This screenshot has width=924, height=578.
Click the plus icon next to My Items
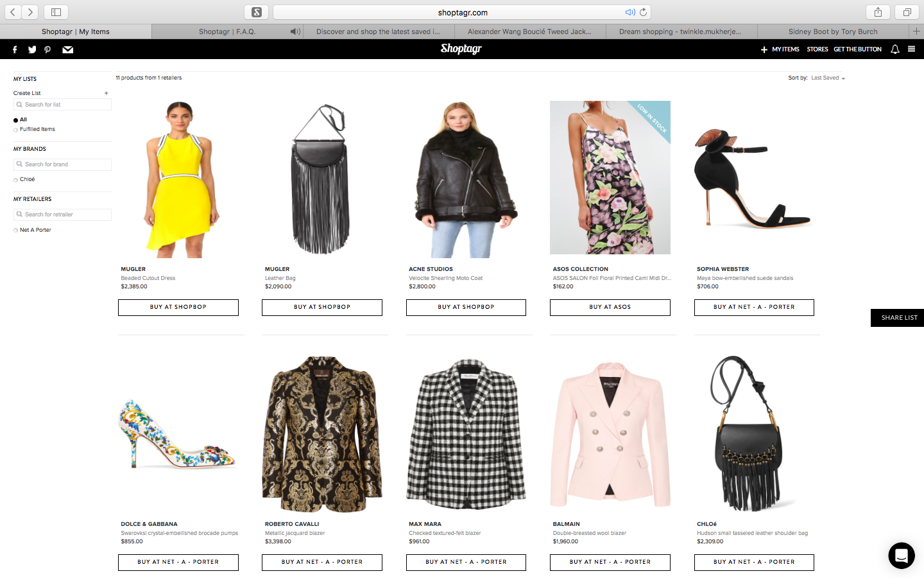764,49
